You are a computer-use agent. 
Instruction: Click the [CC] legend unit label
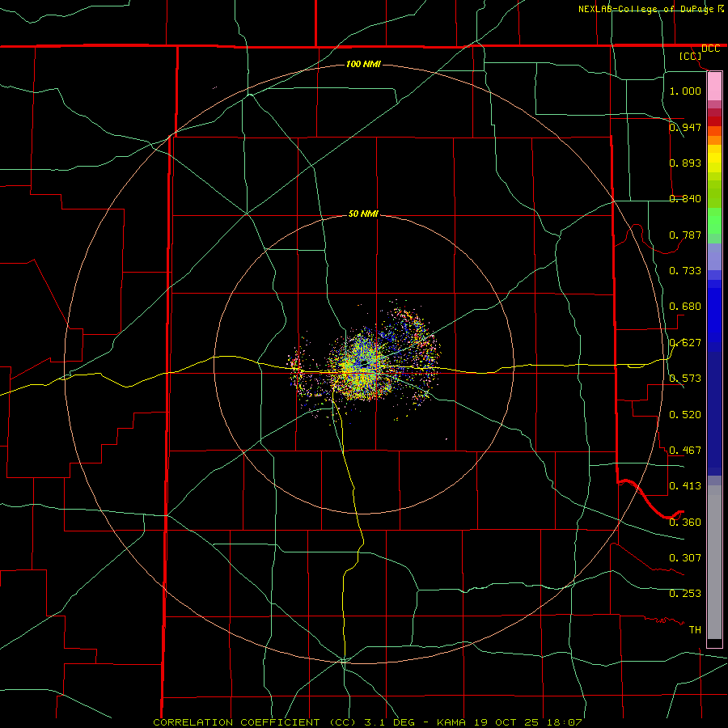click(x=690, y=56)
